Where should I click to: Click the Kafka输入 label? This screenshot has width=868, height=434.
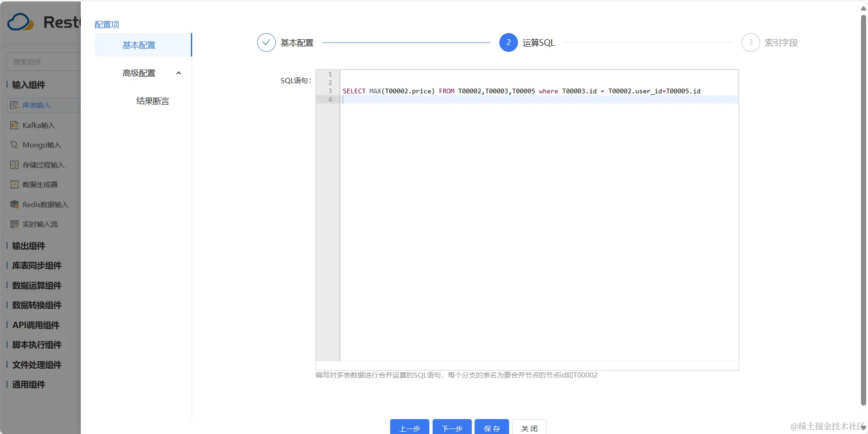pos(39,125)
